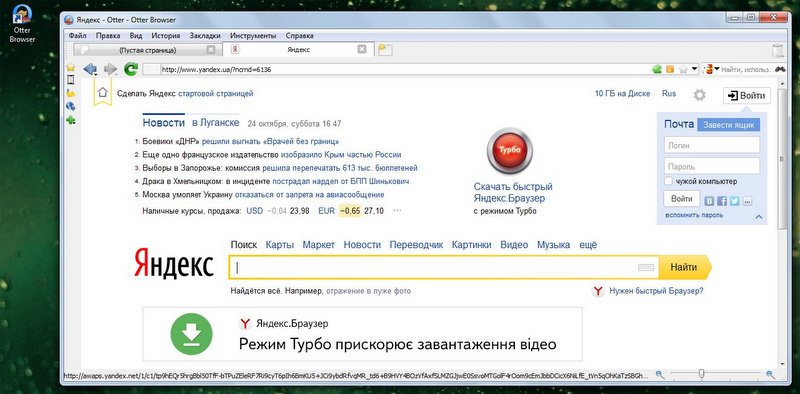Click the Завести ящик button
The height and width of the screenshot is (394, 800).
pos(729,125)
